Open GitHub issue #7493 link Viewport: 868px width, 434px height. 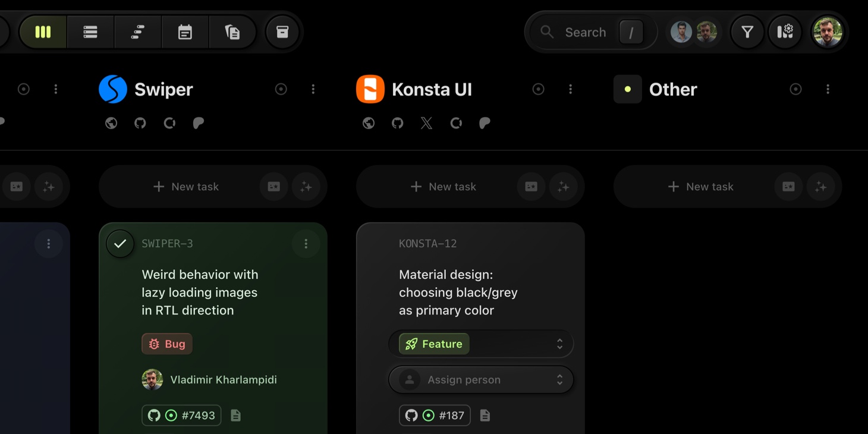pos(181,416)
